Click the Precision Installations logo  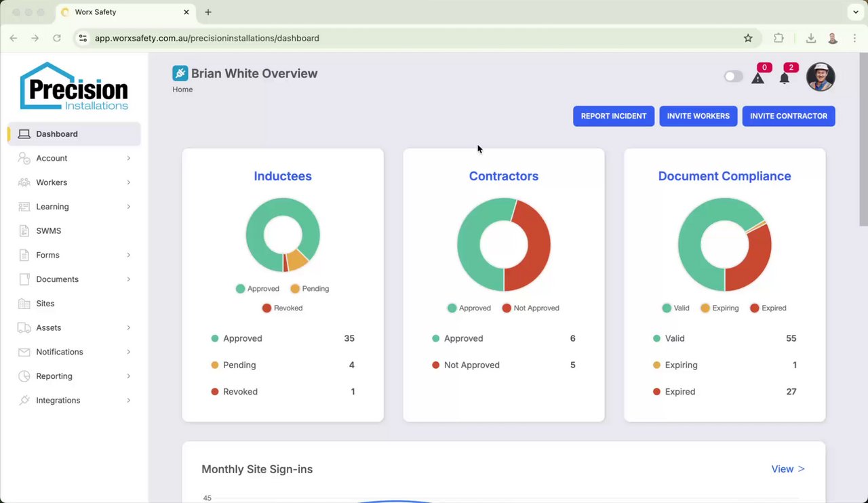74,86
